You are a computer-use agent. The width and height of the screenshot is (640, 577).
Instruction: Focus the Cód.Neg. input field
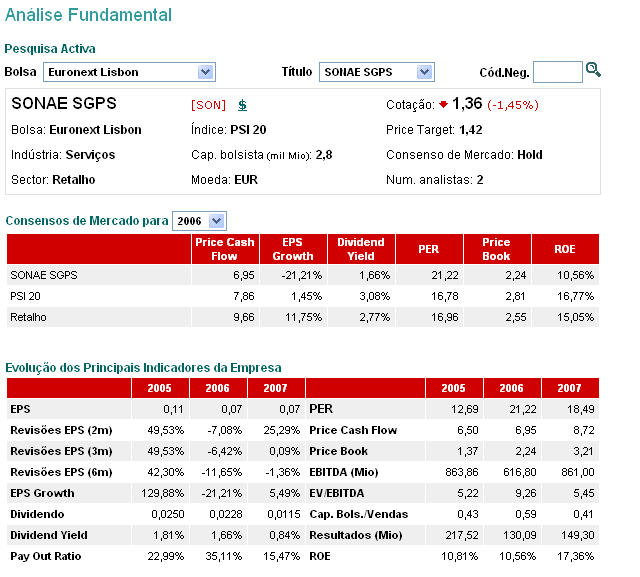tap(557, 72)
